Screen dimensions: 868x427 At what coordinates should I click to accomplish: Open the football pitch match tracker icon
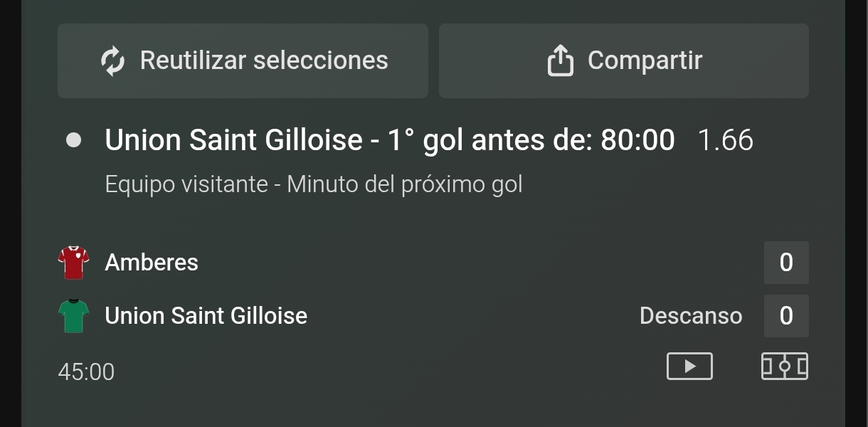coord(785,367)
